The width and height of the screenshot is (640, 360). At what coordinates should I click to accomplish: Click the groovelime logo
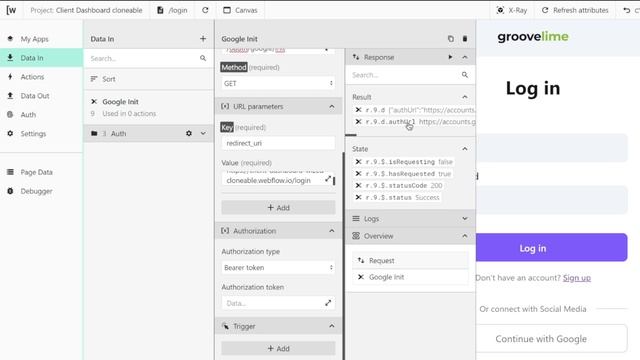[x=533, y=37]
